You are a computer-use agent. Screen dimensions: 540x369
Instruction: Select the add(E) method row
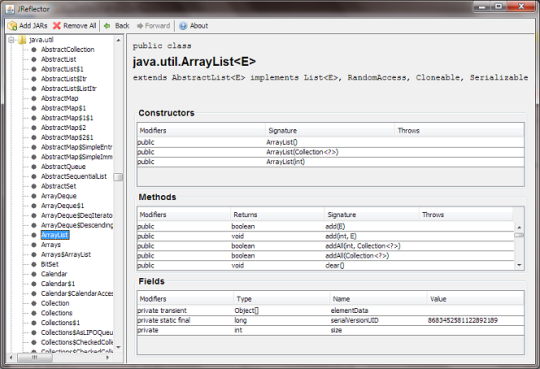click(x=325, y=226)
